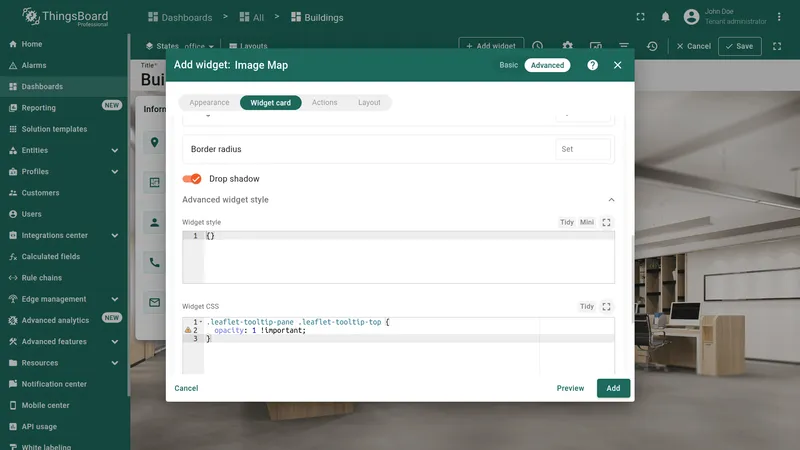Click inside the Widget CSS editor
Screen dimensions: 800x450
tap(398, 346)
